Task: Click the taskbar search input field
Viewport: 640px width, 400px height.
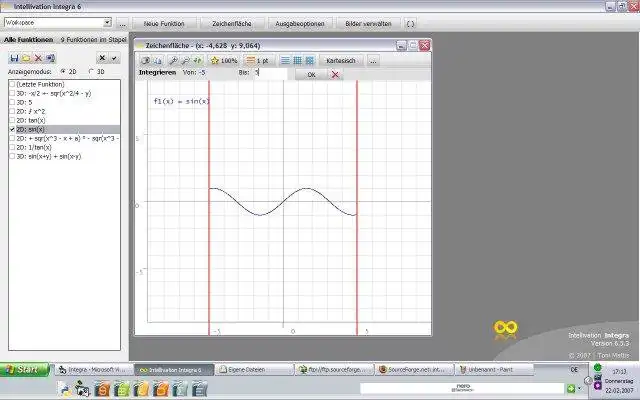Action: pos(462,389)
